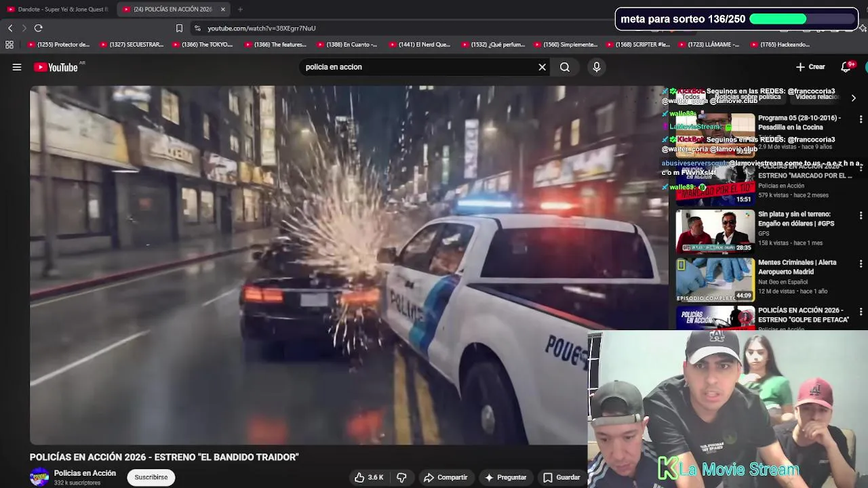Go to the YouTube home logo
The height and width of the screenshot is (488, 868).
(56, 67)
